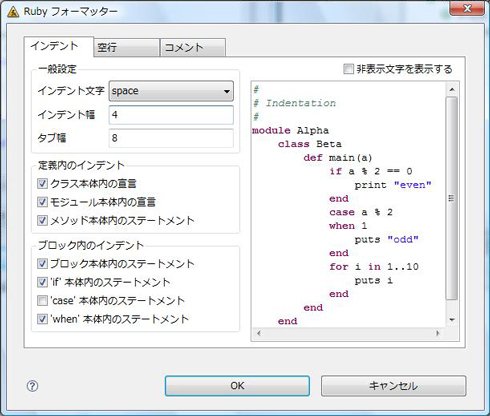Viewport: 490px width, 416px height.
Task: Click the horizontal scroll right arrow
Action: [438, 333]
